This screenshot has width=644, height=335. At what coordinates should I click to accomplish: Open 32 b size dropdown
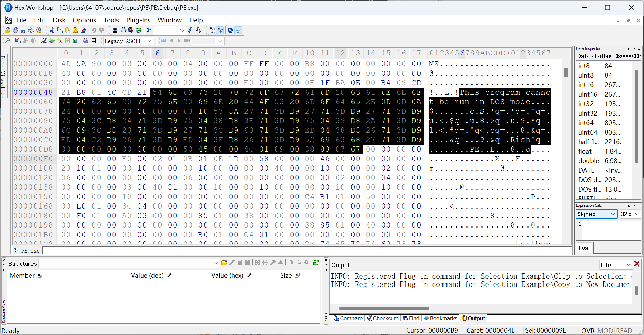tap(630, 214)
